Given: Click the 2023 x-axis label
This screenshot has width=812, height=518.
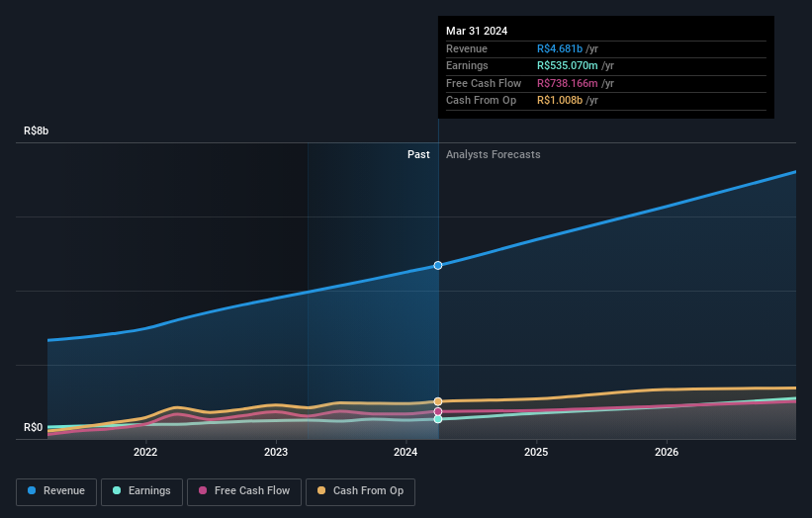Looking at the screenshot, I should tap(276, 453).
